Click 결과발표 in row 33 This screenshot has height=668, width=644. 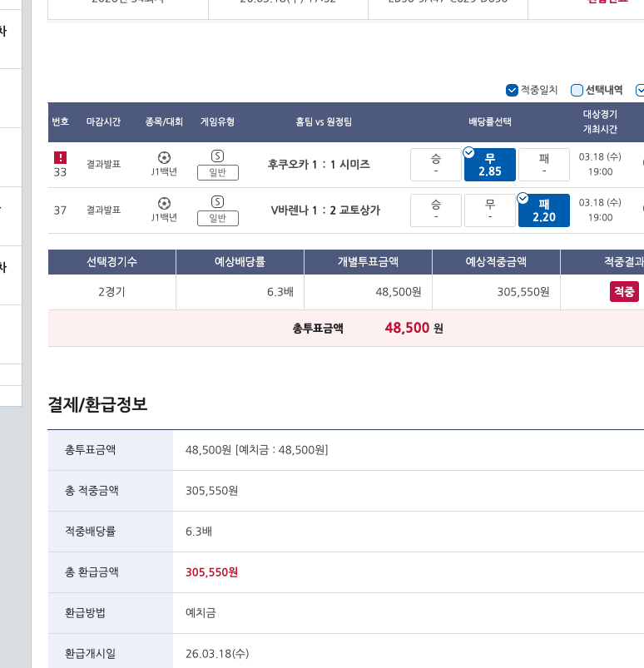pyautogui.click(x=103, y=165)
